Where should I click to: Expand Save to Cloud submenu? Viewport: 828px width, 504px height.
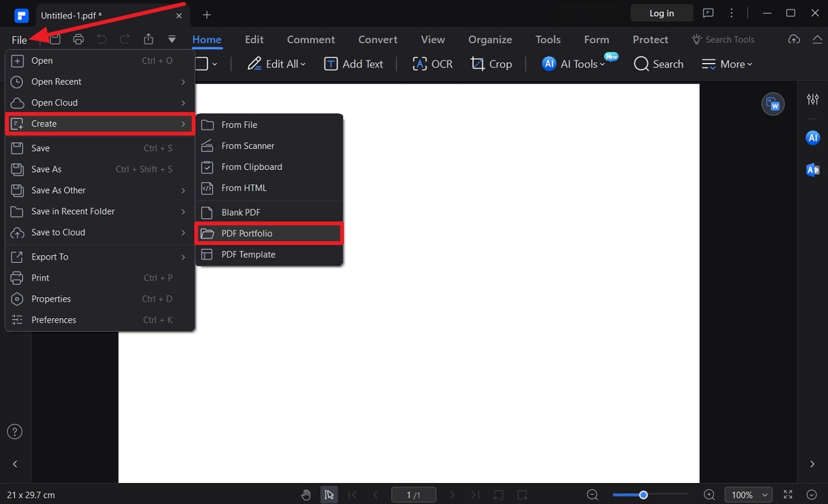(100, 232)
